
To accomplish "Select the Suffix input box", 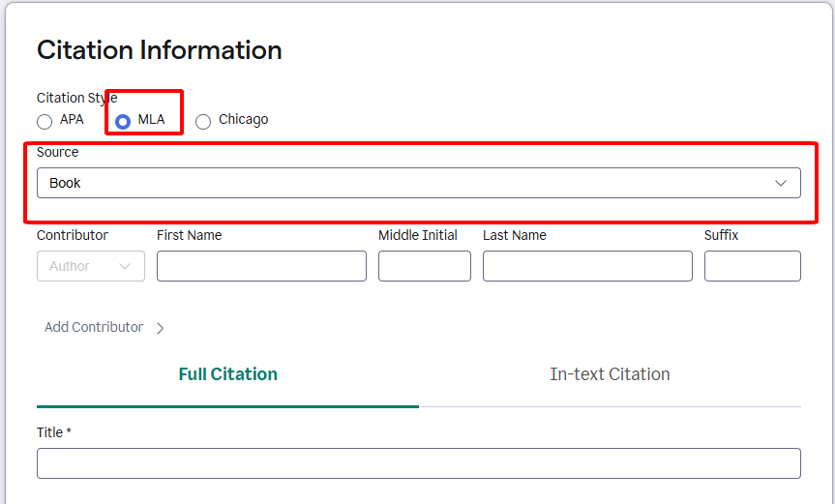I will pyautogui.click(x=752, y=266).
